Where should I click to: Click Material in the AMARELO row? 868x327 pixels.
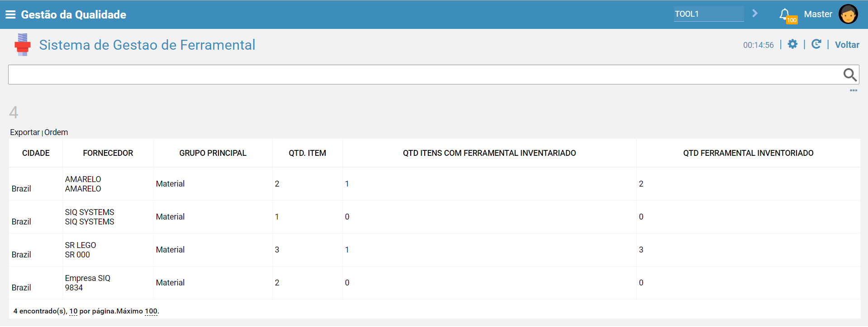pyautogui.click(x=170, y=184)
